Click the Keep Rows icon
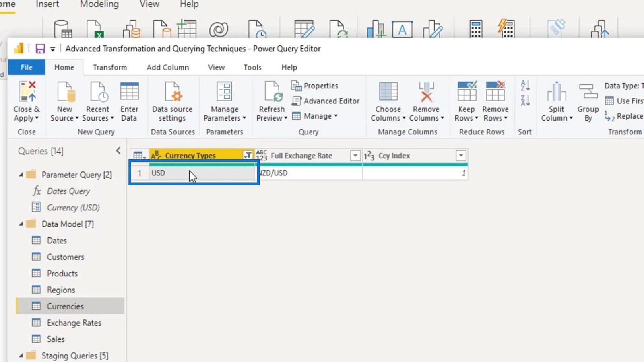 [x=467, y=91]
